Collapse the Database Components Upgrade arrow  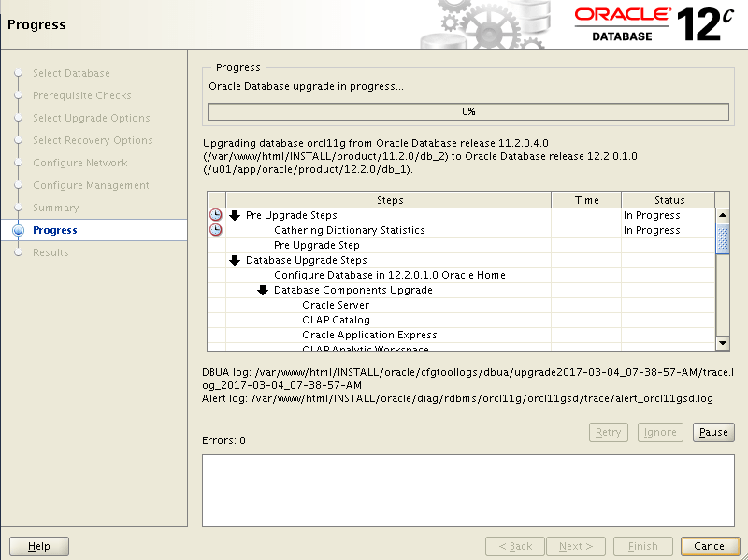coord(263,290)
